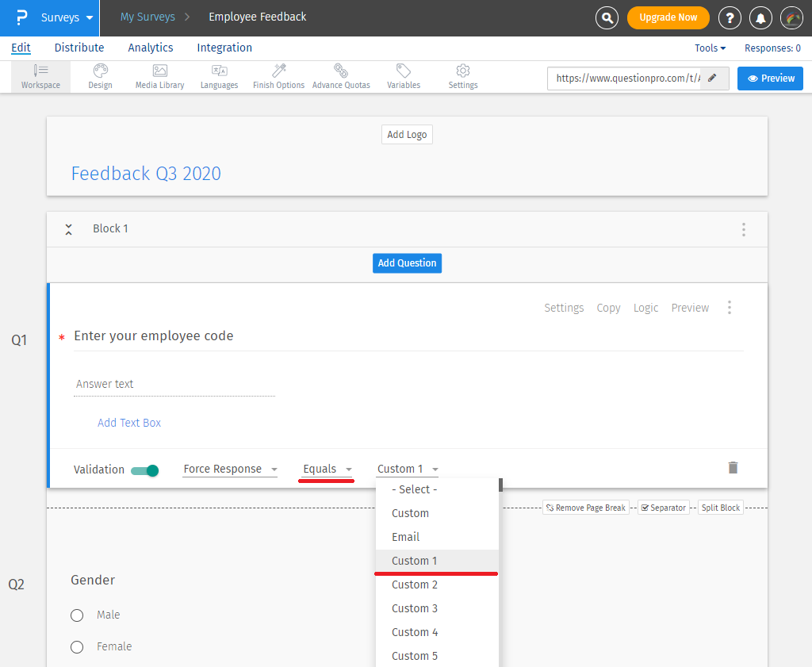
Task: Toggle the Validation switch off
Action: 145,470
